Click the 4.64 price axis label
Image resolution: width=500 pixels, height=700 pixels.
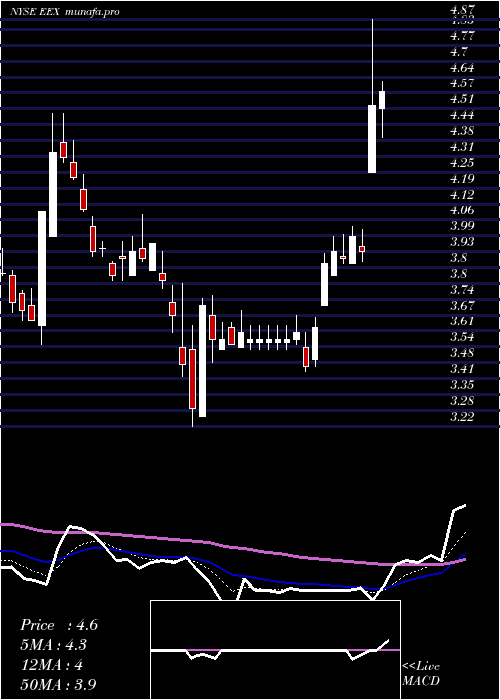pos(463,68)
